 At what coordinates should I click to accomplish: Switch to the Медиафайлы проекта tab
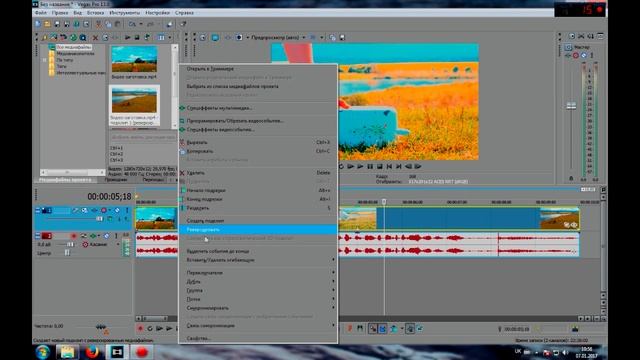65,180
